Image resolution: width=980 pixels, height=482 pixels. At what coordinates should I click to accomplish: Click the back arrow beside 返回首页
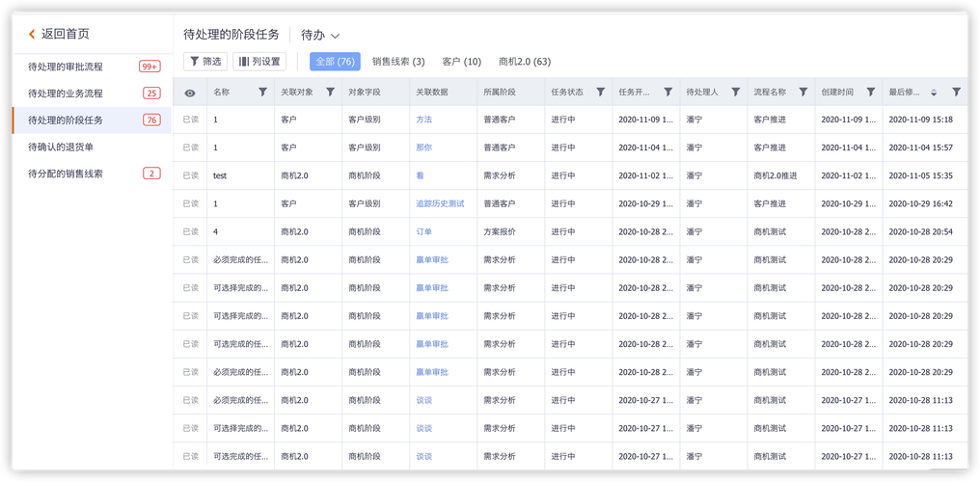click(32, 35)
